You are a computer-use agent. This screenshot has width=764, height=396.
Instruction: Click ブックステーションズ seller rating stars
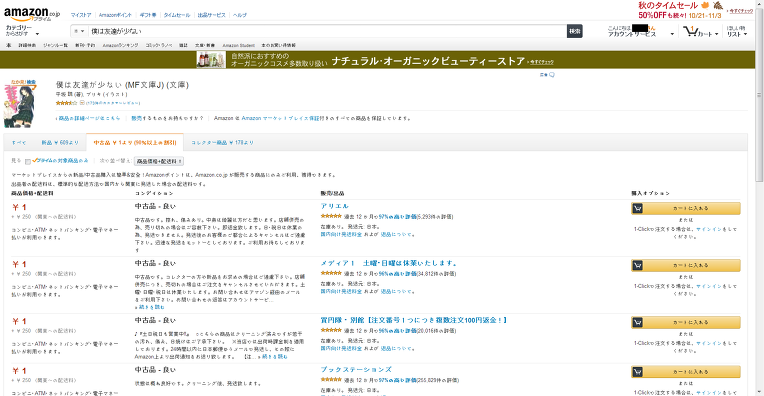(331, 379)
